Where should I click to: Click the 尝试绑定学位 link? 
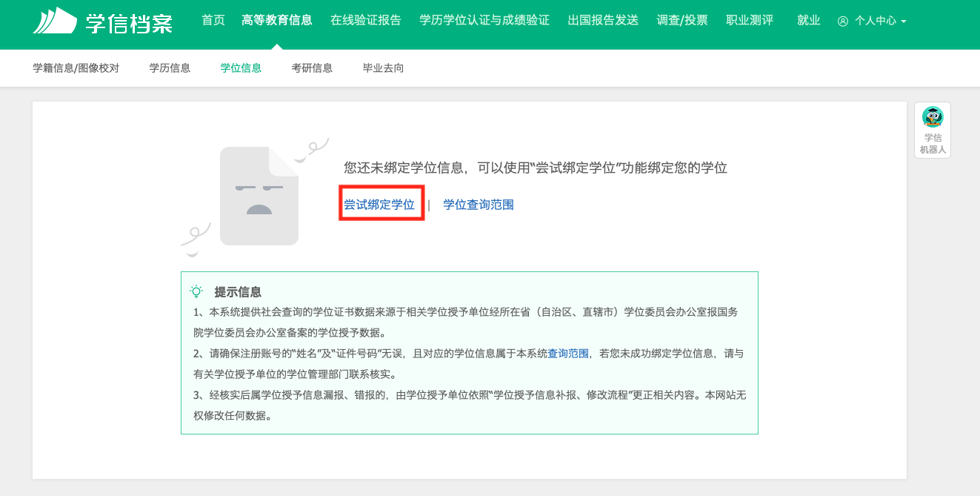379,205
